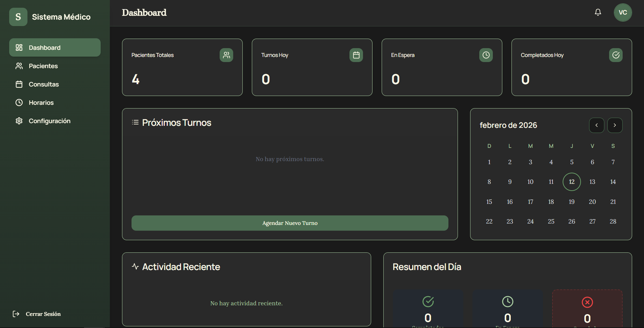Image resolution: width=644 pixels, height=328 pixels.
Task: Open the Pacientes section in sidebar
Action: [x=43, y=66]
